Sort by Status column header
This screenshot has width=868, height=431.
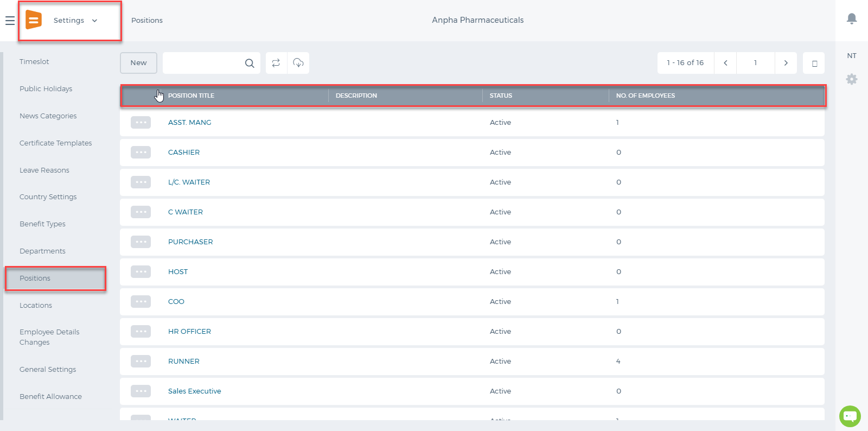point(501,96)
